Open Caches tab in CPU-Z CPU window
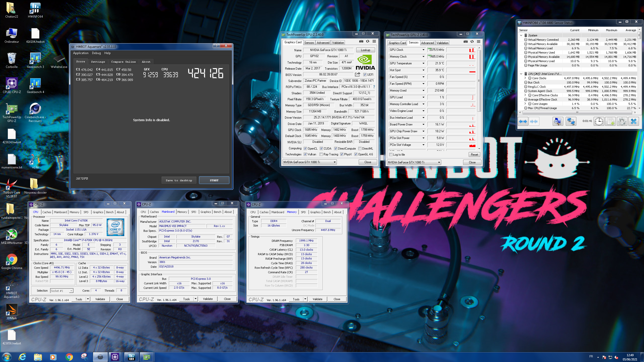This screenshot has height=362, width=644. click(x=47, y=212)
